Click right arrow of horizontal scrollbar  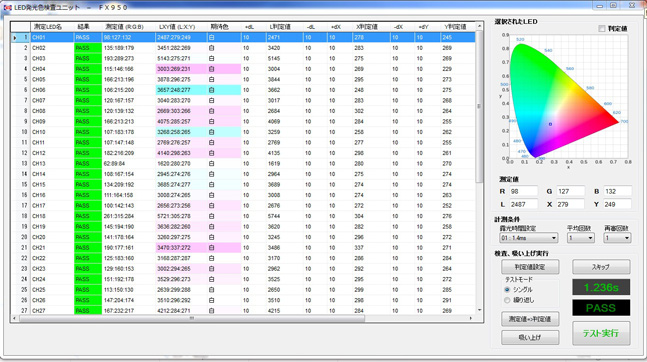tap(471, 318)
